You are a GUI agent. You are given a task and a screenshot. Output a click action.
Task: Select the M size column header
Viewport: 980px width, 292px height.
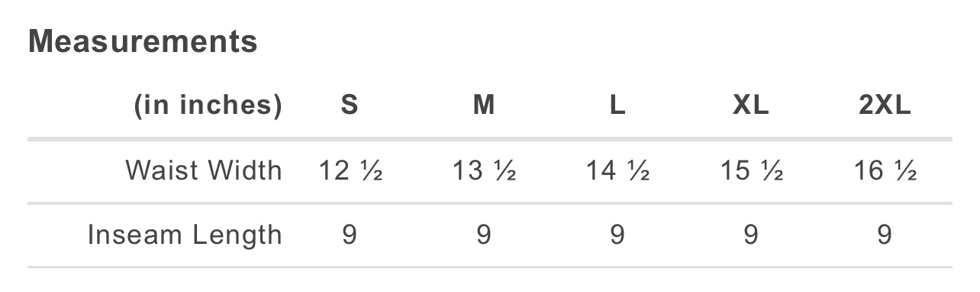click(484, 105)
